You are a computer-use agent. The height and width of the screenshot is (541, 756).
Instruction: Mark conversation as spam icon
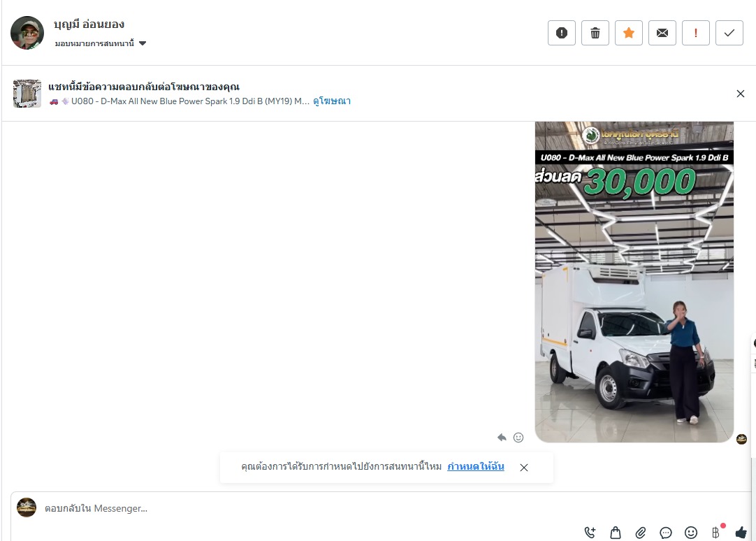pyautogui.click(x=561, y=33)
